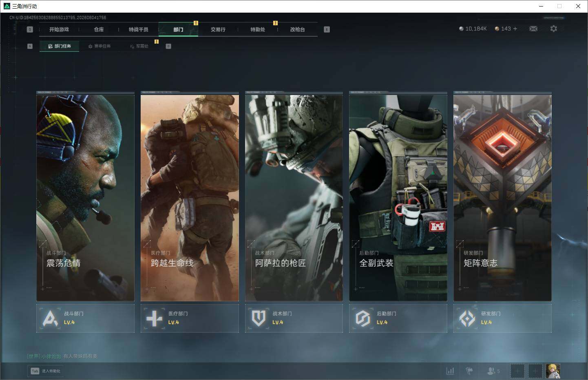Open the settings gear icon

pos(553,29)
